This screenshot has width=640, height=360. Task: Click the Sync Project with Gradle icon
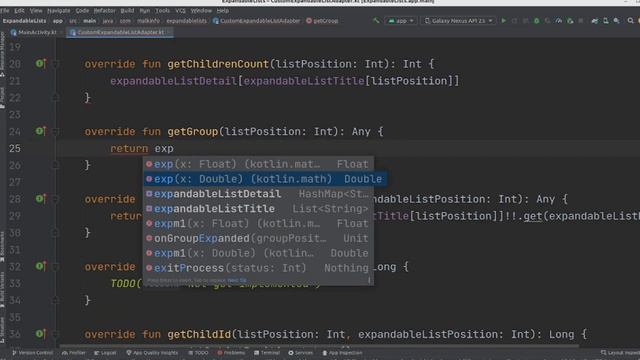click(x=595, y=20)
